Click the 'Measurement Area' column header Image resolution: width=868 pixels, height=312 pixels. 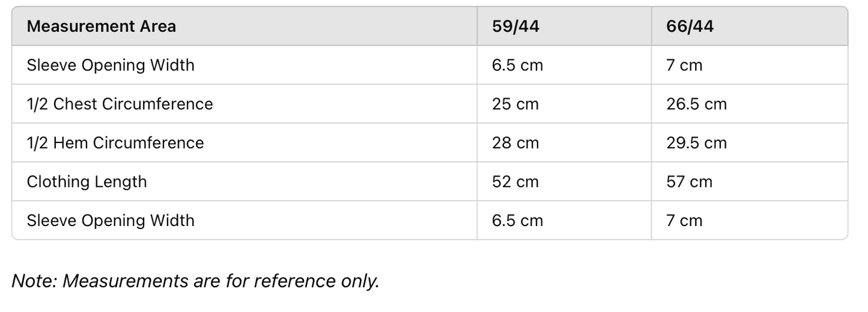102,26
